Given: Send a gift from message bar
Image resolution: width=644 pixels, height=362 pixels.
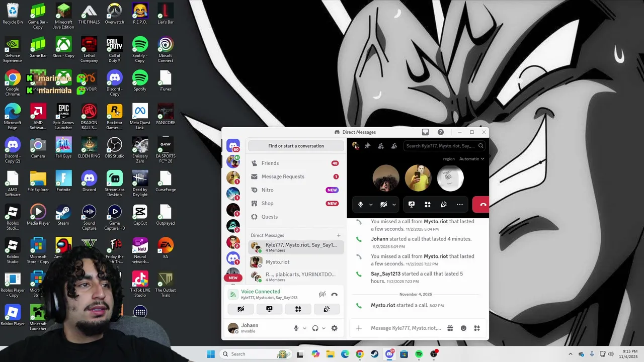Looking at the screenshot, I should (450, 328).
